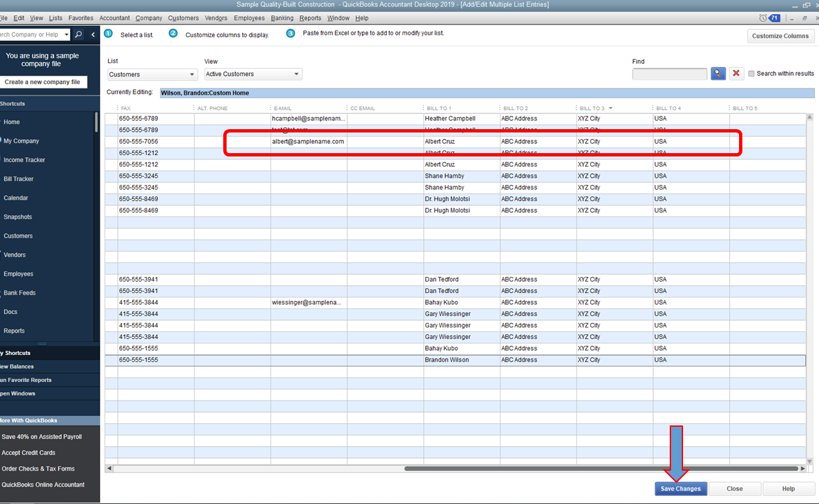The width and height of the screenshot is (819, 504).
Task: Click the search icon in left panel
Action: click(79, 35)
